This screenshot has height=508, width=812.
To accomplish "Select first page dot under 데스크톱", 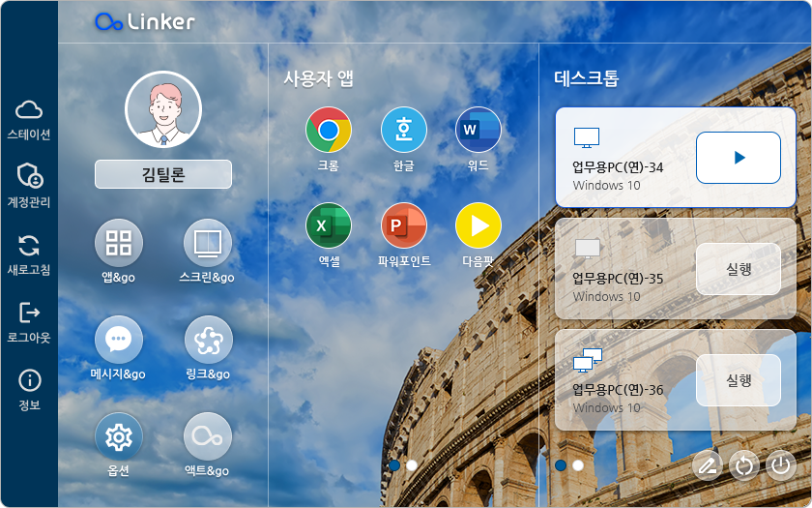I will (x=561, y=465).
